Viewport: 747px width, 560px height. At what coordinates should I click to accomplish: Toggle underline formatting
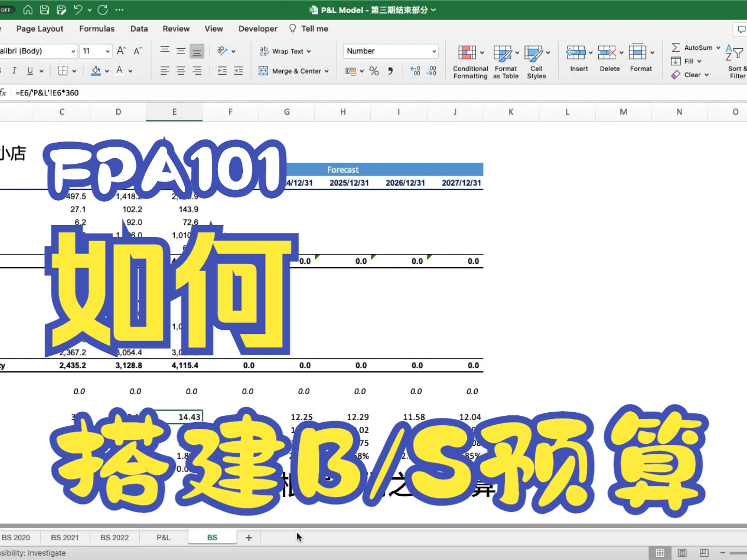30,71
